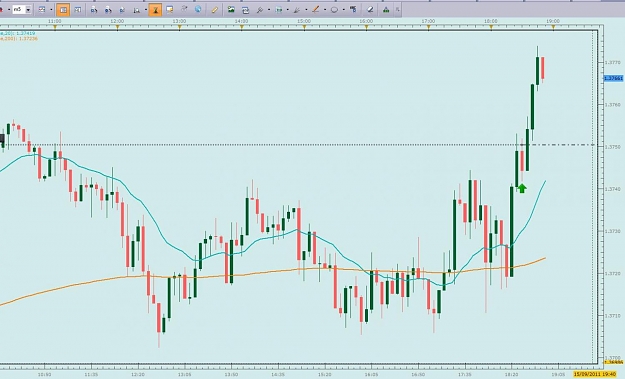Expand the trend line tool dropdown arrow
This screenshot has width=625, height=379.
coord(324,10)
